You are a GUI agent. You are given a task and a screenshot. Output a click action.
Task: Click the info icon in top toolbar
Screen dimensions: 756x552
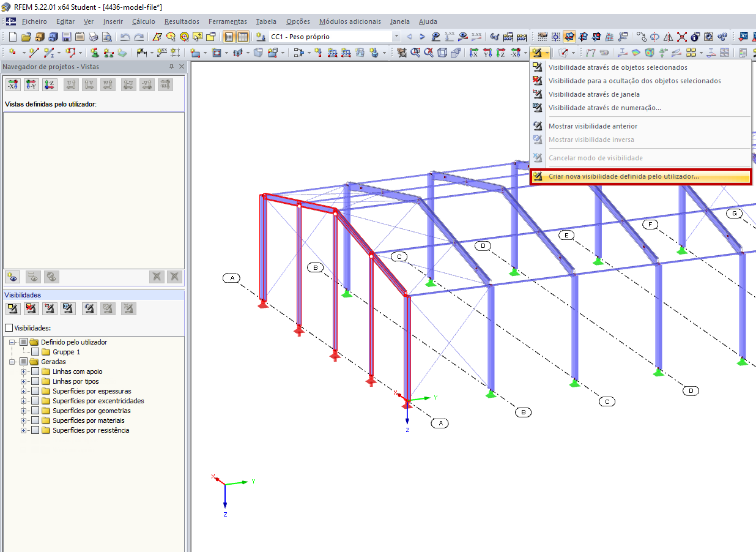pos(695,37)
